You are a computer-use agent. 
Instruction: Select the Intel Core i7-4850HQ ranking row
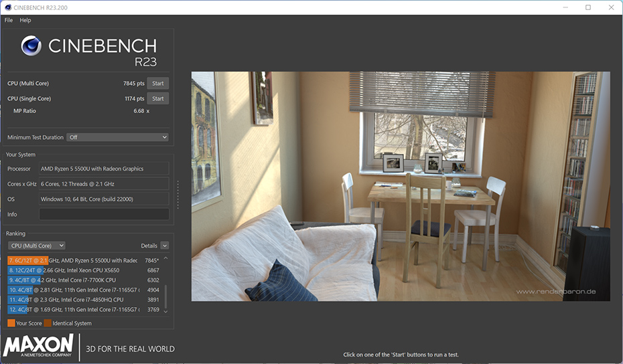84,300
